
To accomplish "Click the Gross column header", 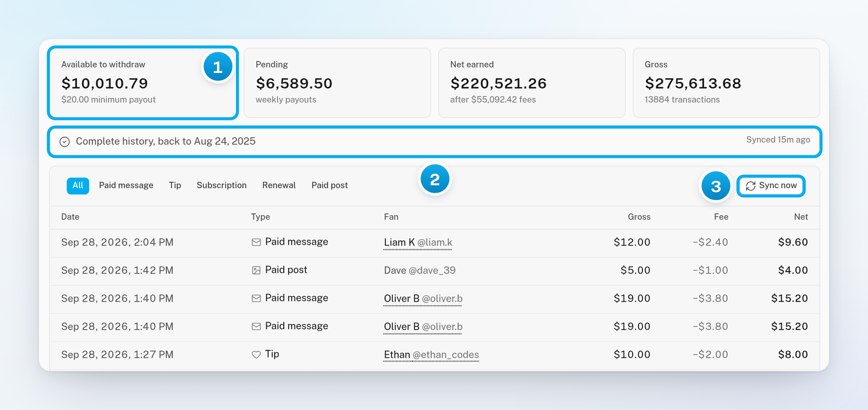I will [639, 217].
